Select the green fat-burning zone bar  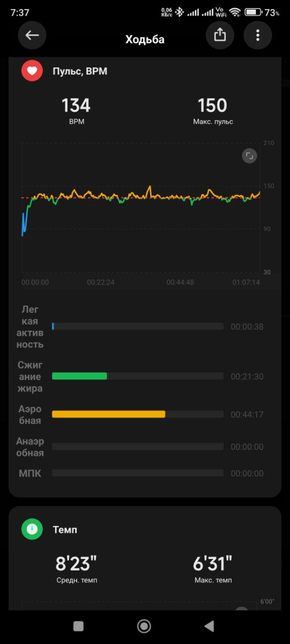(x=80, y=376)
